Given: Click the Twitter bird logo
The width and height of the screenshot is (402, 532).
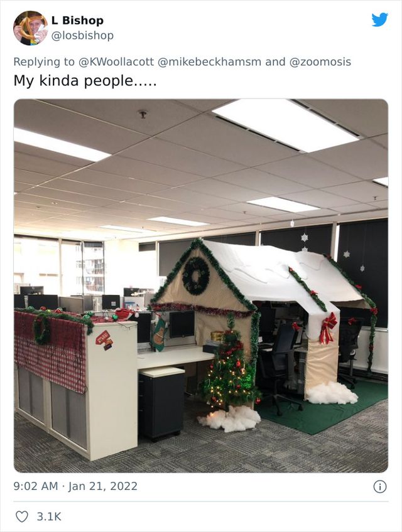Looking at the screenshot, I should [x=379, y=19].
